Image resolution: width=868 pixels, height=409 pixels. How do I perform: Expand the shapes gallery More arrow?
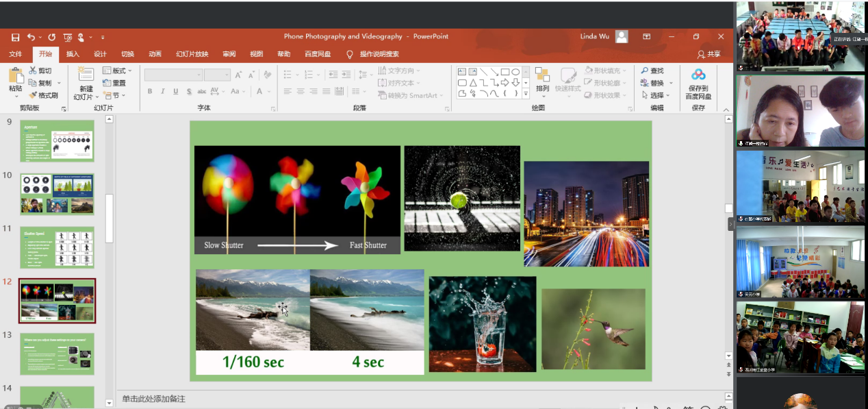(x=526, y=94)
